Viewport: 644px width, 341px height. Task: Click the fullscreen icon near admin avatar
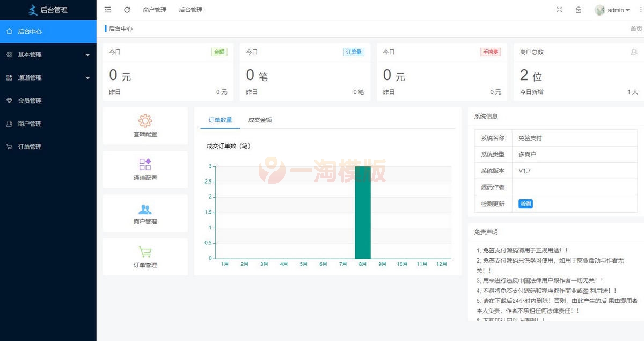tap(559, 10)
